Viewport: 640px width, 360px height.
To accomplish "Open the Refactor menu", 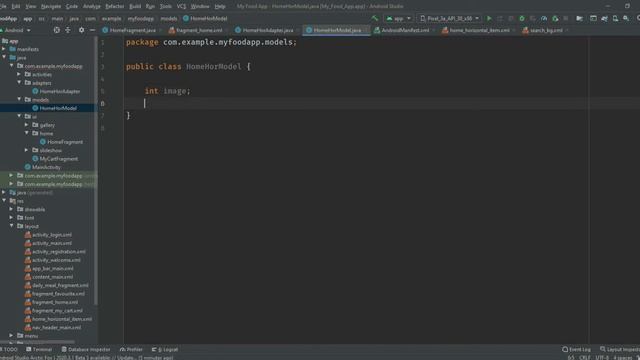I will [115, 7].
